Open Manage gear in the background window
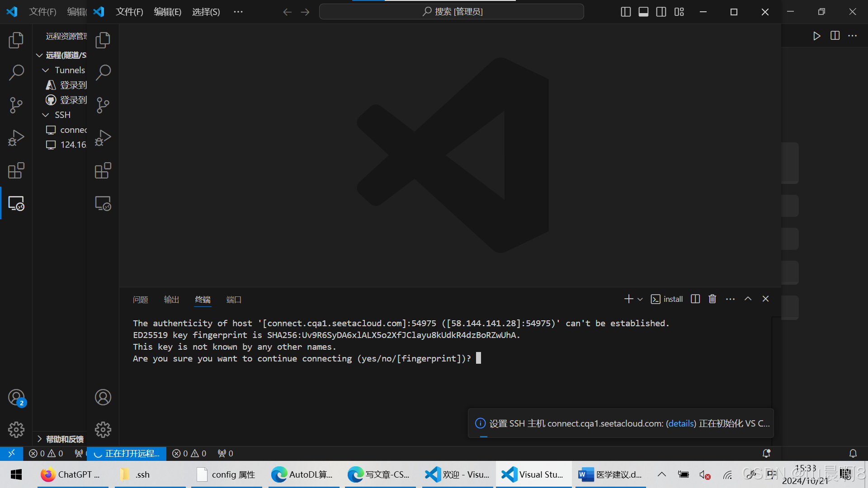This screenshot has width=868, height=488. coord(16,430)
